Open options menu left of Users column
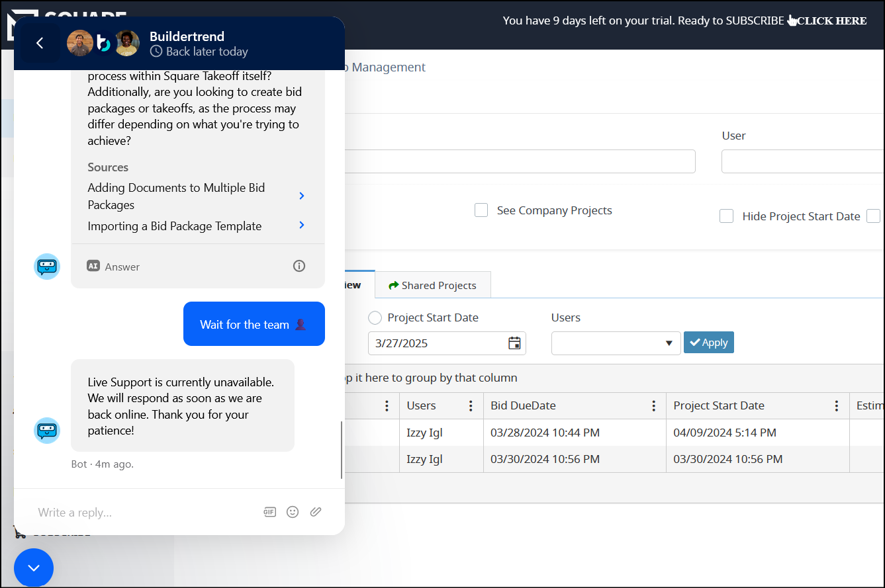The width and height of the screenshot is (885, 588). [x=387, y=405]
